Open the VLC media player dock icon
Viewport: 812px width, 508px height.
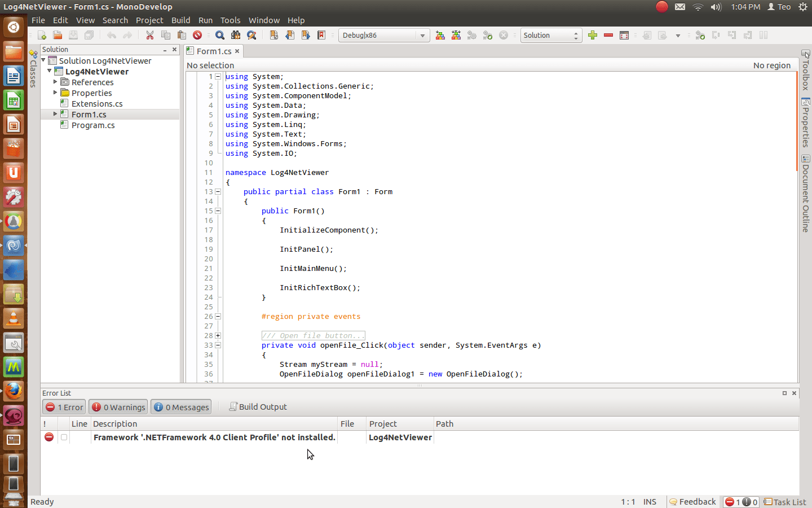pos(14,318)
